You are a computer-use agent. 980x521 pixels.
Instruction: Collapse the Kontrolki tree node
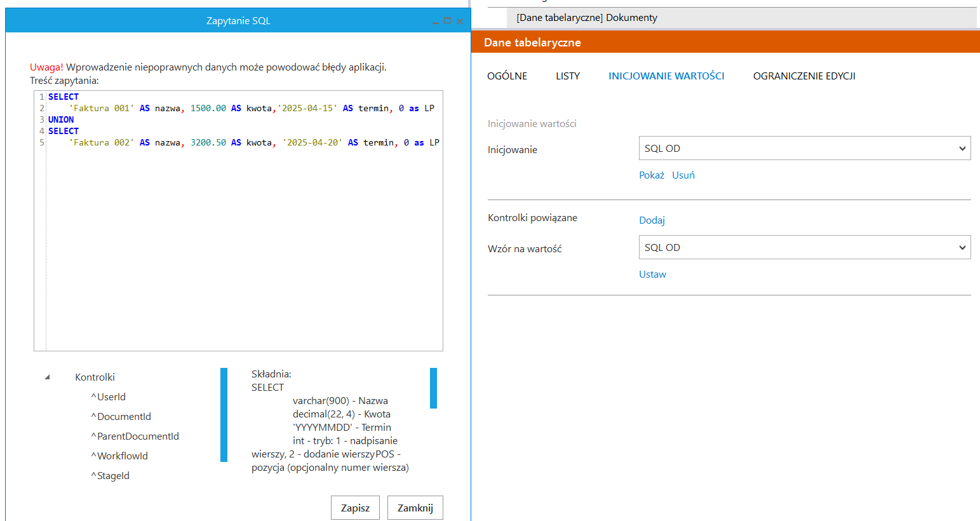coord(47,377)
